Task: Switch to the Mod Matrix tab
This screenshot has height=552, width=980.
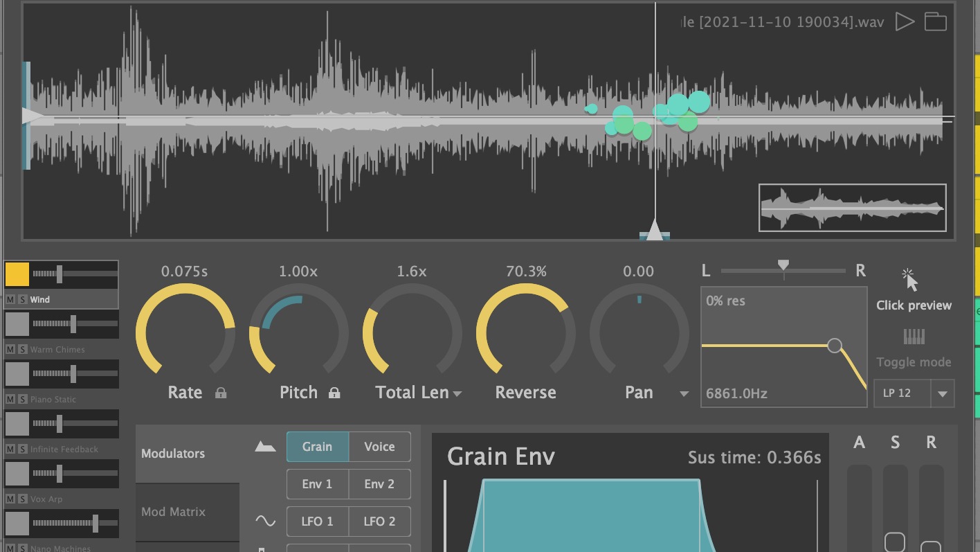Action: click(188, 512)
